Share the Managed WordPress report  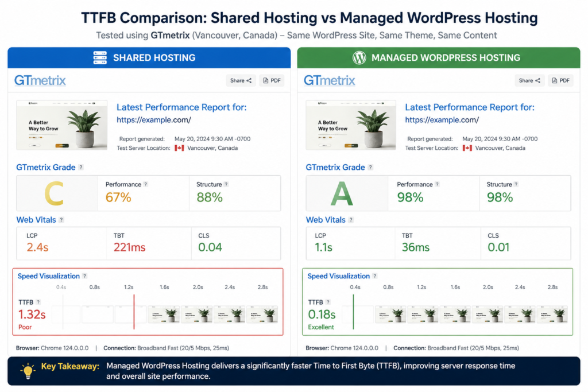tap(529, 80)
